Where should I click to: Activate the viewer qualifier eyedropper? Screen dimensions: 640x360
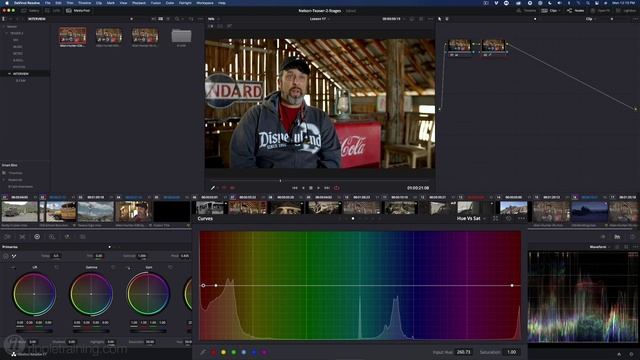[213, 188]
